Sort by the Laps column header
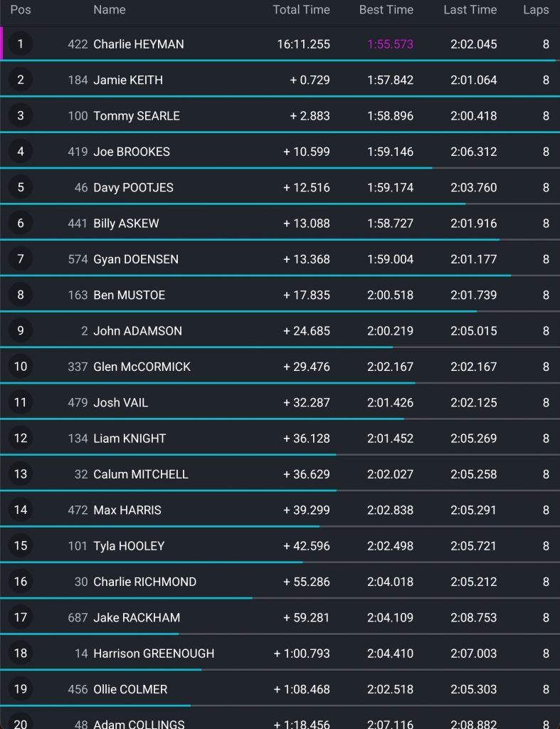560x729 pixels. click(x=536, y=10)
